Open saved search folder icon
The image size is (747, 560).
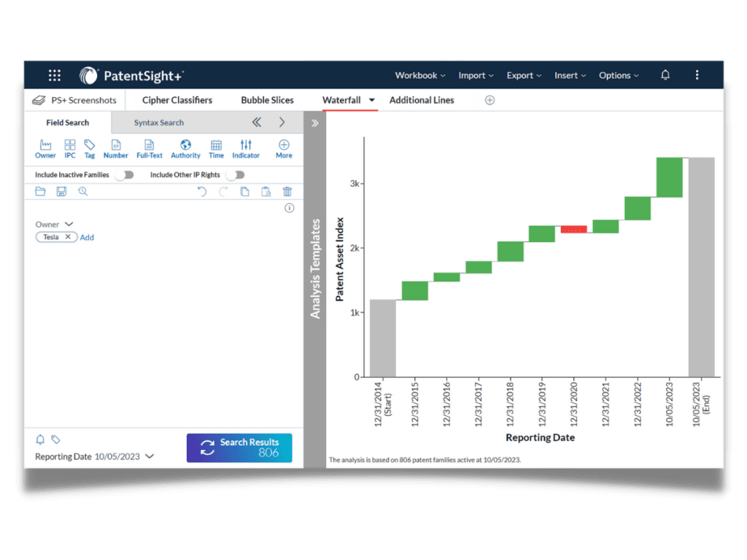[41, 192]
